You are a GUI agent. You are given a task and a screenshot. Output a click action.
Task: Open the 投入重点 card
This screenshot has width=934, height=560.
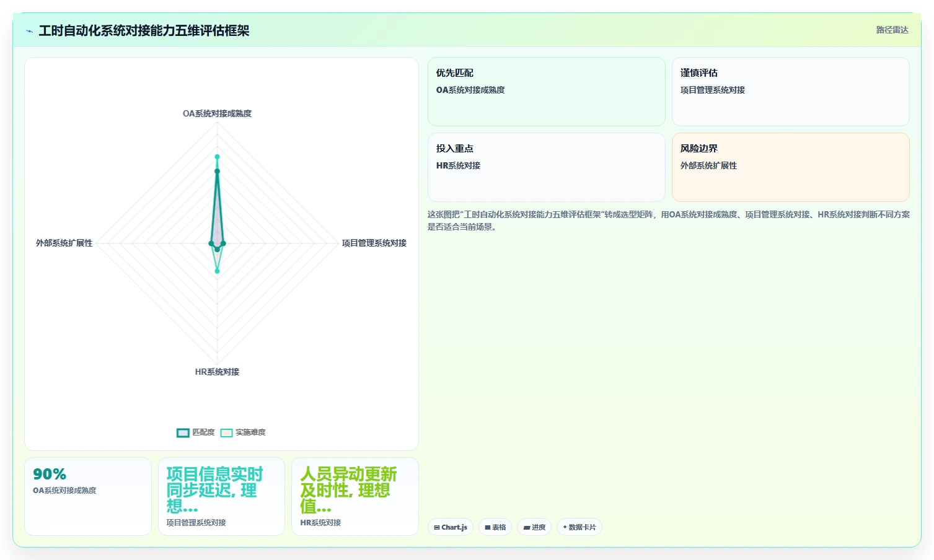click(546, 167)
